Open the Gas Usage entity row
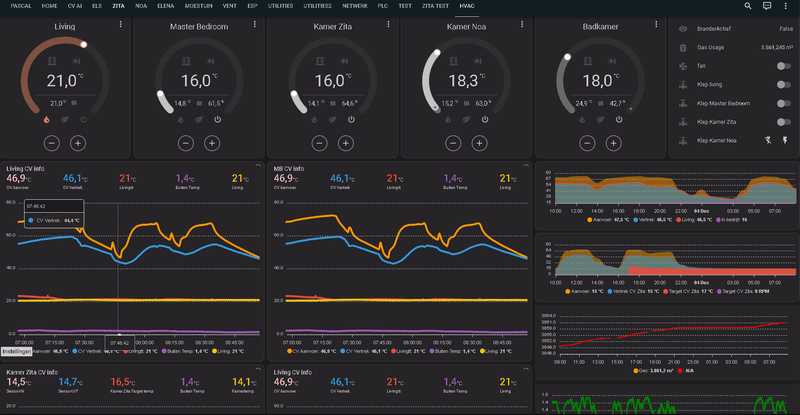 [734, 47]
